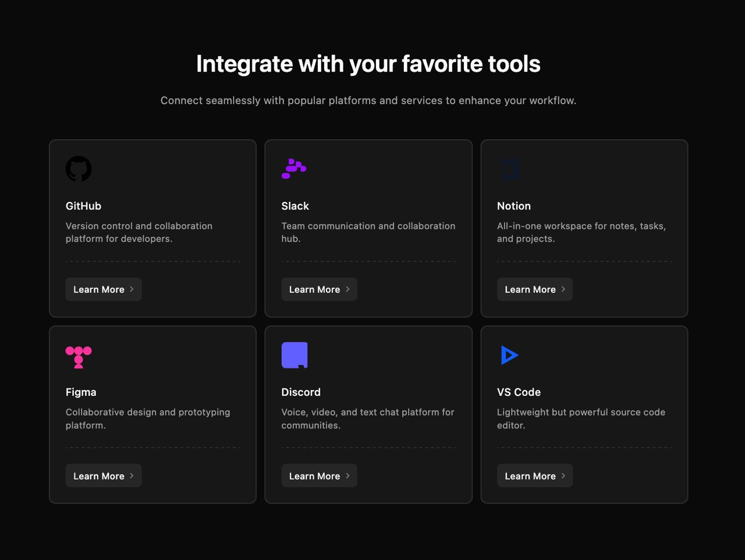
Task: Open Learn More in the Slack card
Action: tap(319, 289)
